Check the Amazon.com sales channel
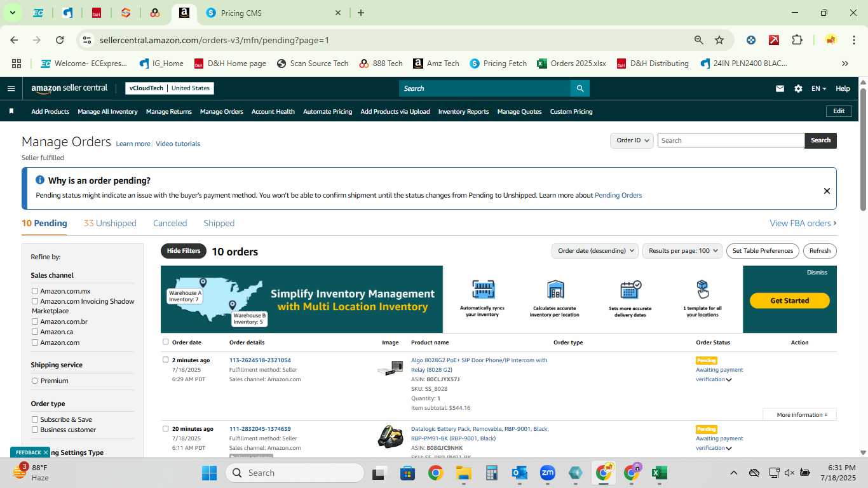The image size is (868, 488). [x=35, y=342]
